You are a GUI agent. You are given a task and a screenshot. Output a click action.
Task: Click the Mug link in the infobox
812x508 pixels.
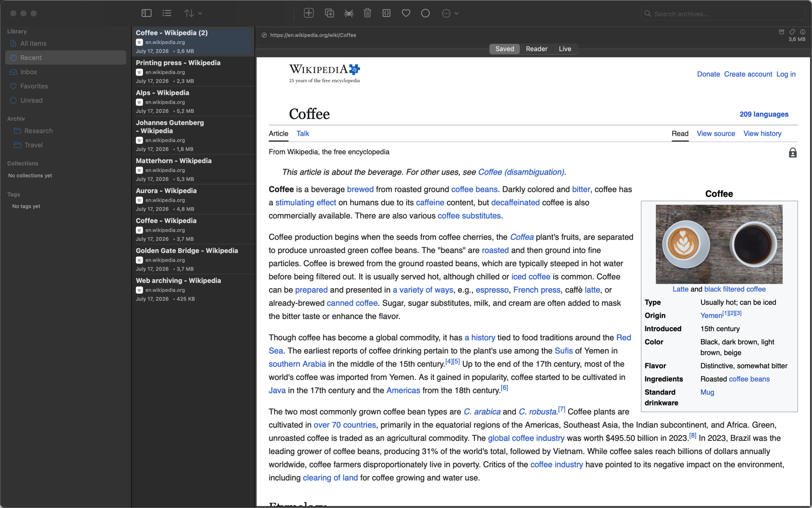707,392
